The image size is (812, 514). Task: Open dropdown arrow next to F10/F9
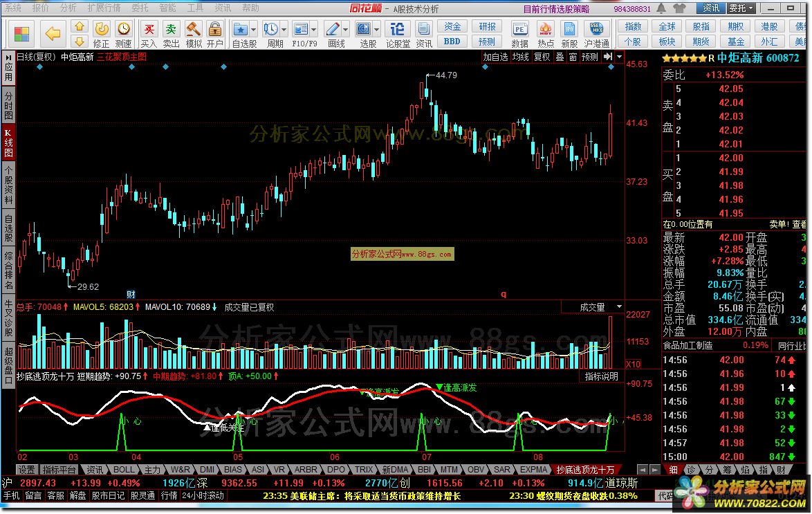tap(313, 30)
